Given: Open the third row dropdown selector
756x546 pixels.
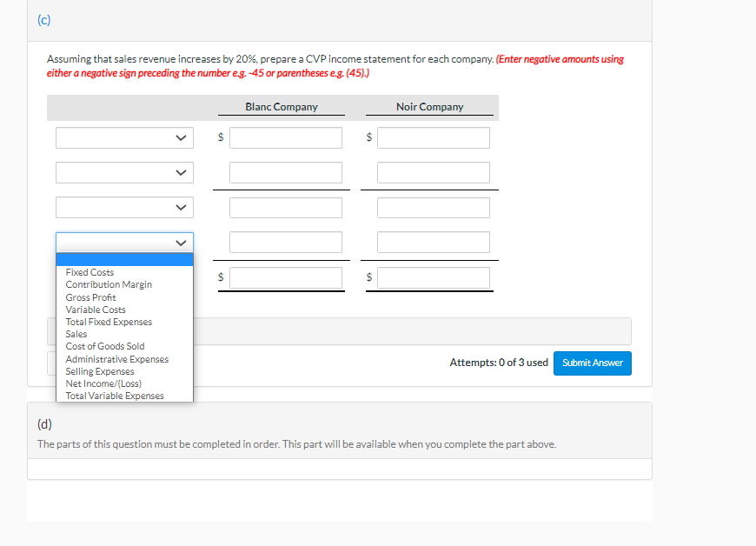Looking at the screenshot, I should 124,207.
